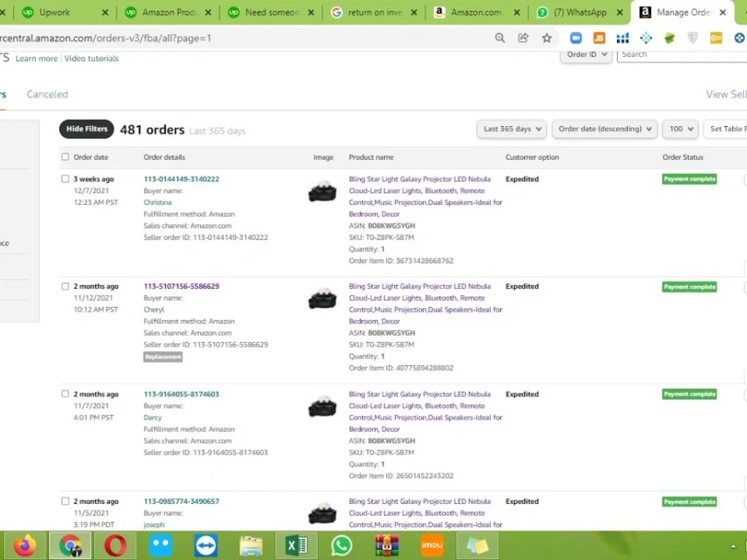Viewport: 747px width, 560px height.
Task: Click the Replacement tag on Cheryl's order
Action: pyautogui.click(x=163, y=357)
